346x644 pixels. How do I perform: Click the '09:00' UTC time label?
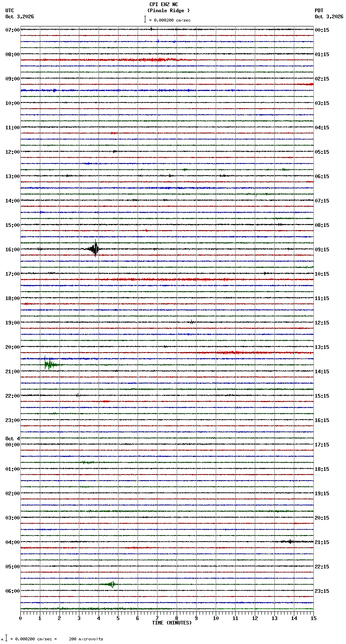(13, 79)
